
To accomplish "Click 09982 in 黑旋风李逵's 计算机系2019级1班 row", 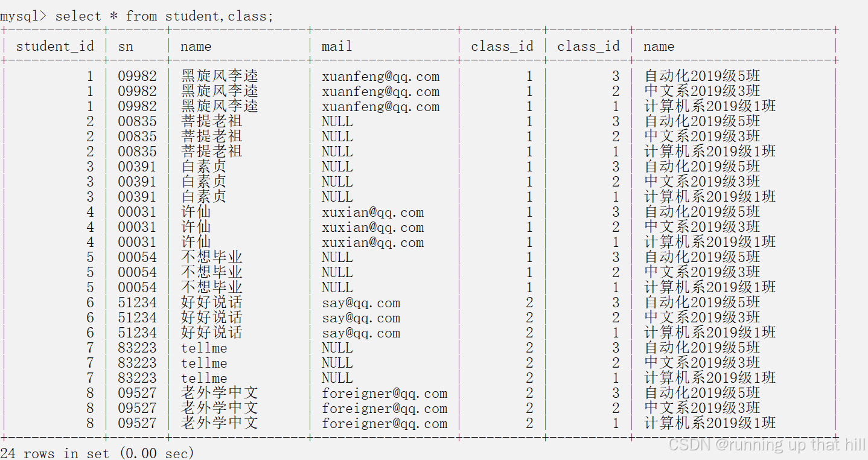I will pos(137,106).
